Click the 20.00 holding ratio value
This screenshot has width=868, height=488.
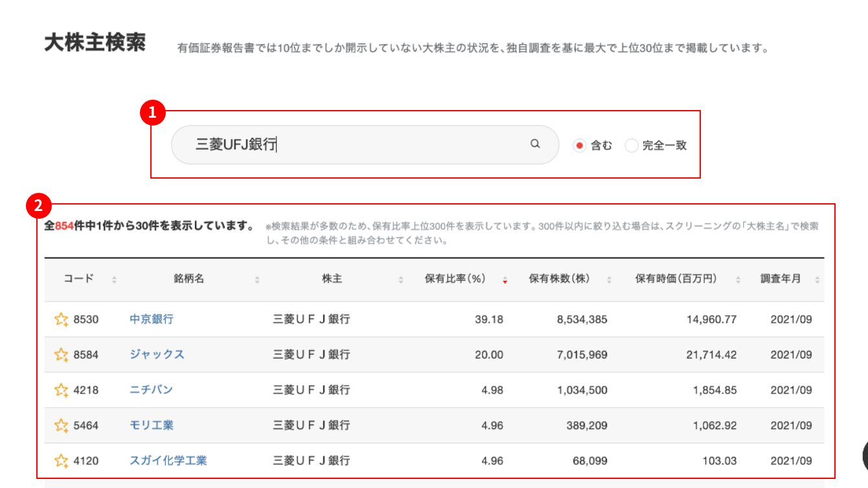pyautogui.click(x=490, y=355)
